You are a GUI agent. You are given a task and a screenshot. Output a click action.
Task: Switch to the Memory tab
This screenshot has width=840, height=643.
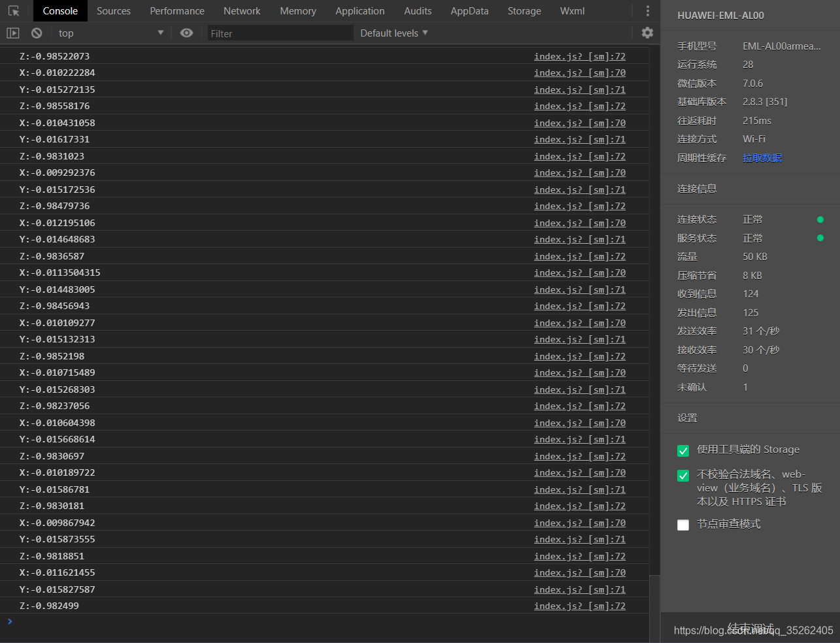point(298,11)
